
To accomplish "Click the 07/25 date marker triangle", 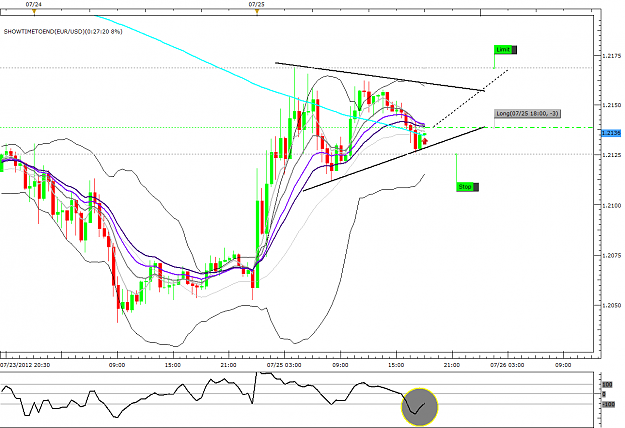I will (x=257, y=12).
